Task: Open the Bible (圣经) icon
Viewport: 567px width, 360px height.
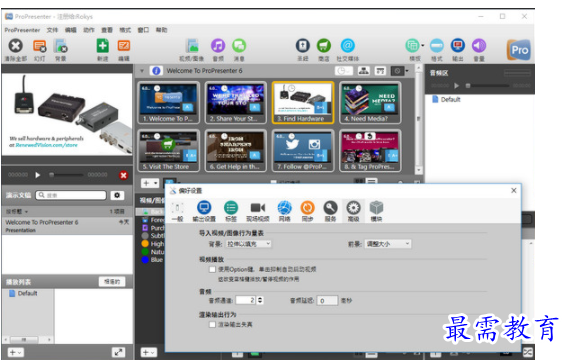Action: pyautogui.click(x=303, y=46)
